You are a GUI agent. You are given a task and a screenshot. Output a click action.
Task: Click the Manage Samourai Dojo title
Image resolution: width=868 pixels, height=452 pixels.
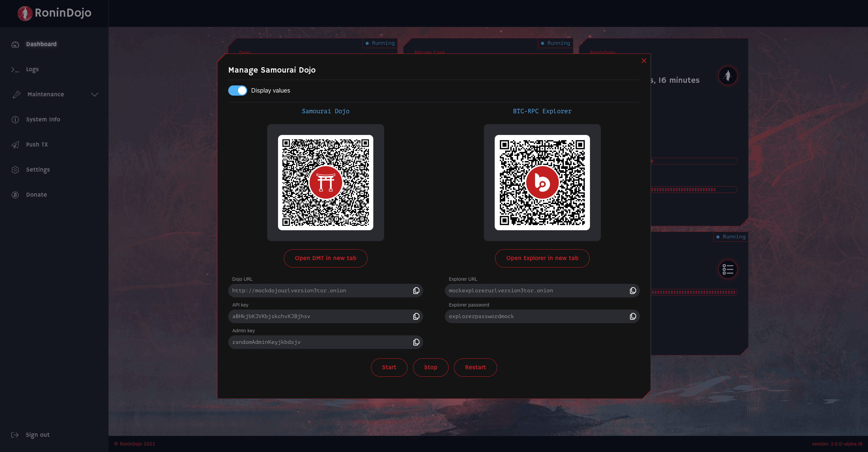pyautogui.click(x=272, y=70)
